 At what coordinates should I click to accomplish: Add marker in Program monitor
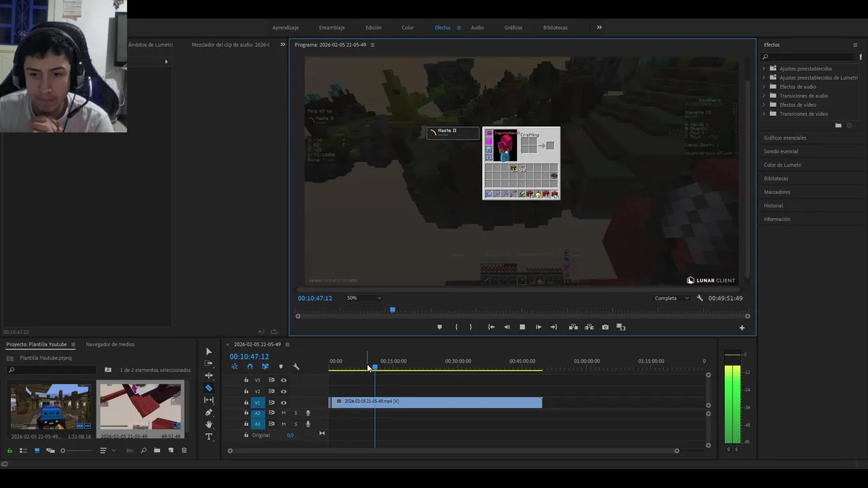(x=439, y=327)
